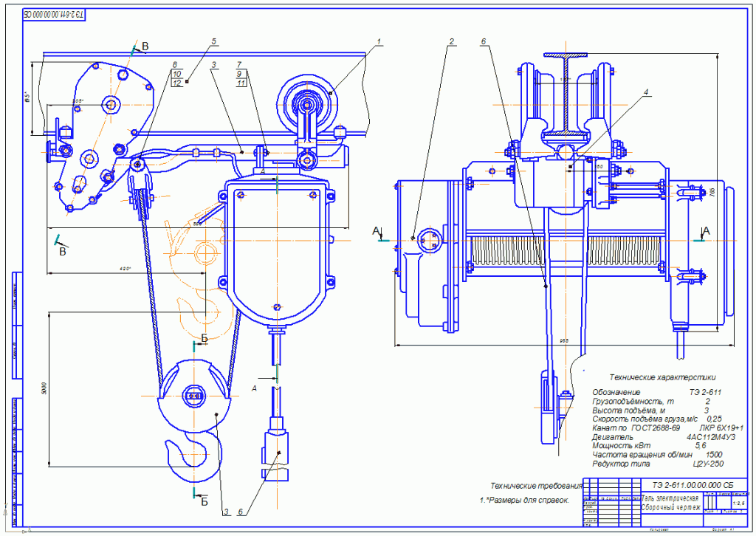The height and width of the screenshot is (536, 756).
Task: Click the "Сборочный чертеж" text in title block
Action: pyautogui.click(x=670, y=507)
